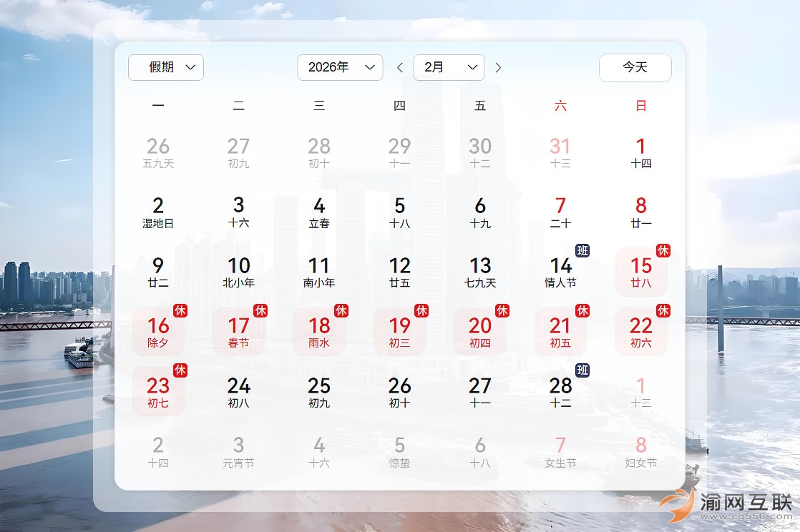Click the previous month arrow

(x=400, y=67)
